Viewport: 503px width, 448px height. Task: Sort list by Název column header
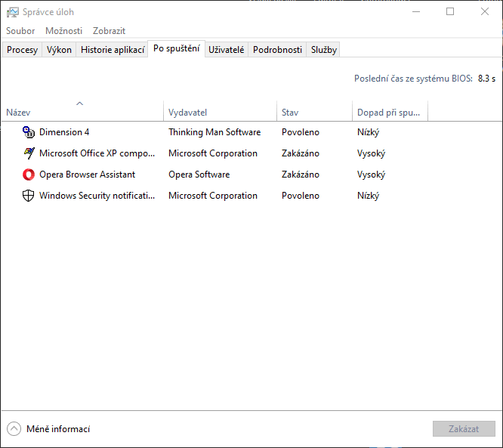click(82, 112)
